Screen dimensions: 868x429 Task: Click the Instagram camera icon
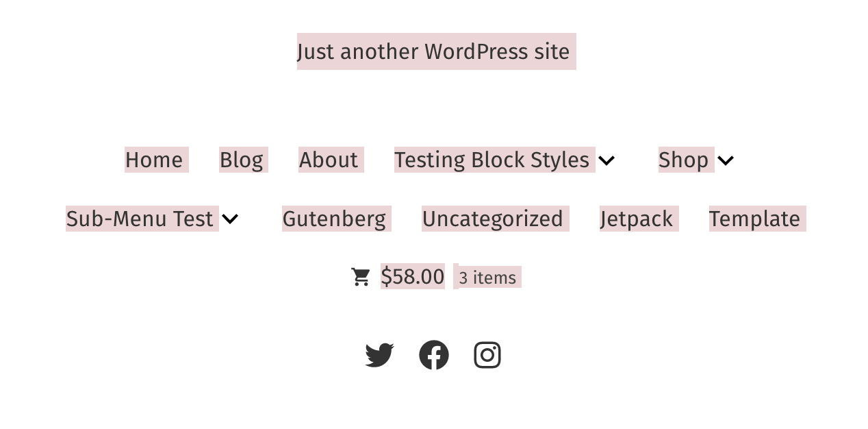(x=487, y=354)
